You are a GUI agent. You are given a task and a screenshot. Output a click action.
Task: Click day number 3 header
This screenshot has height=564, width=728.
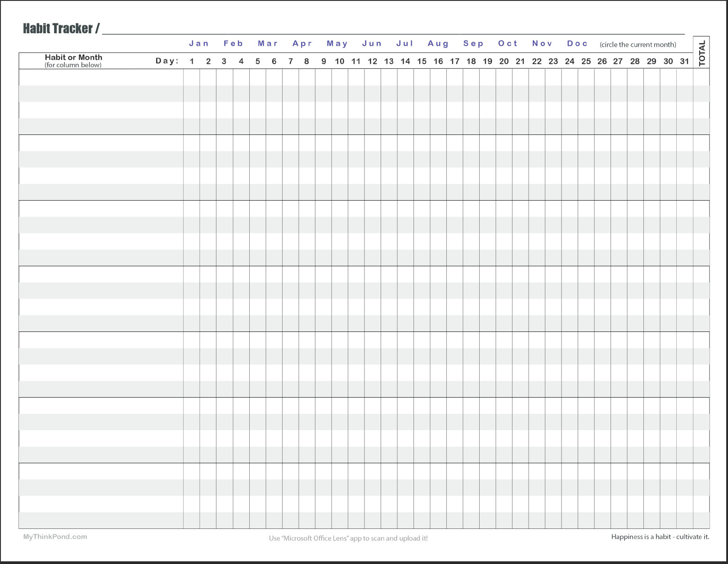point(224,61)
